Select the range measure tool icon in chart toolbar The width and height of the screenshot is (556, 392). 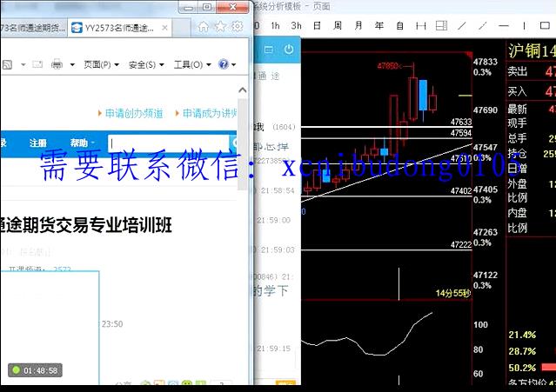[420, 26]
